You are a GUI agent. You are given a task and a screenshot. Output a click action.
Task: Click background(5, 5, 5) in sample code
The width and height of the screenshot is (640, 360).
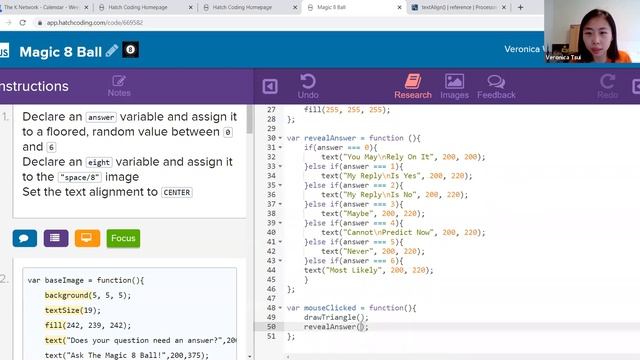point(88,295)
